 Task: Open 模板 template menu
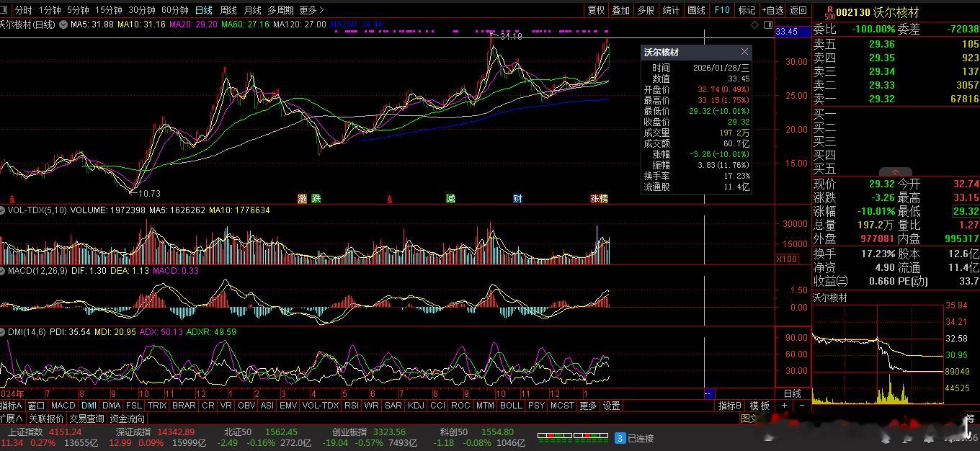tap(760, 406)
